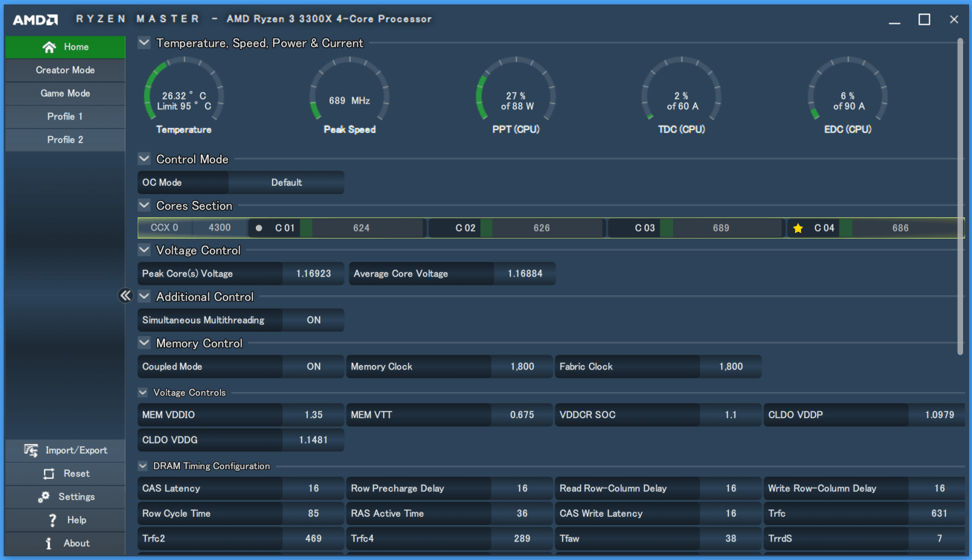Collapse sidebar with double chevron icon

point(125,296)
